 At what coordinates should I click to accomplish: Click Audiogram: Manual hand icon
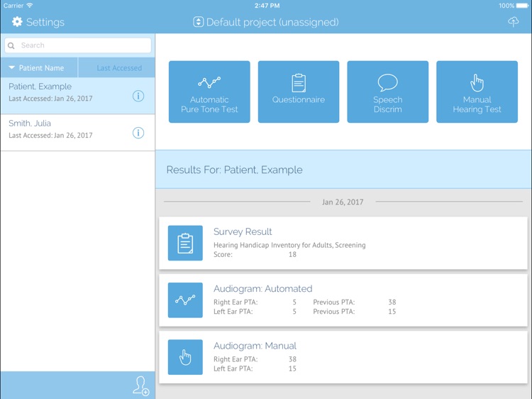point(185,357)
